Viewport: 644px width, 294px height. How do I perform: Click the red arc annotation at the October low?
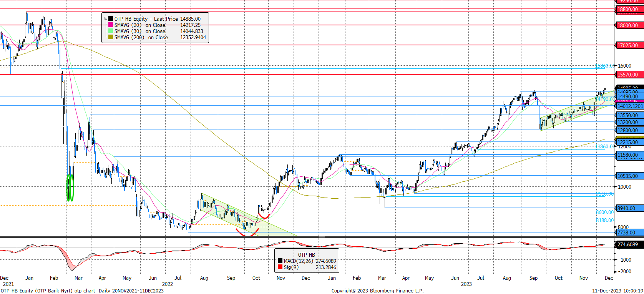click(247, 232)
